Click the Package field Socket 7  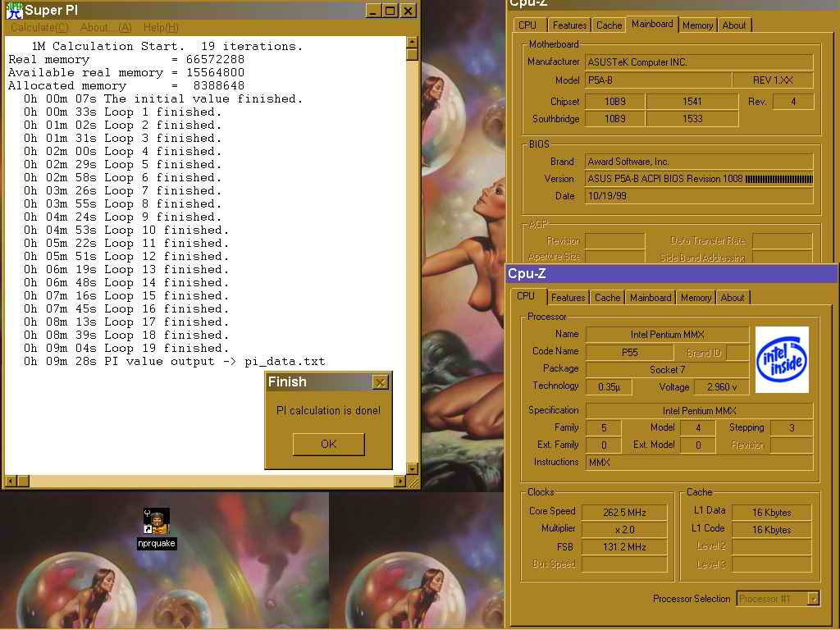[667, 370]
